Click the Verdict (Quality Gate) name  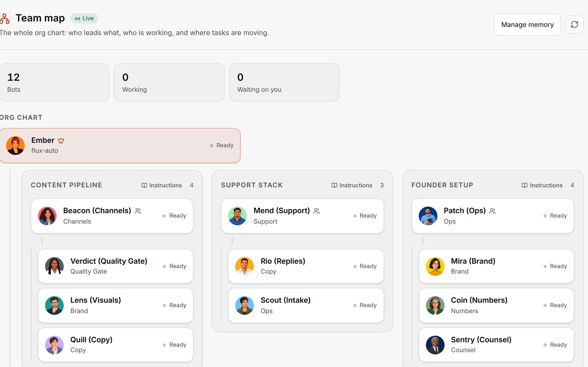pyautogui.click(x=109, y=261)
